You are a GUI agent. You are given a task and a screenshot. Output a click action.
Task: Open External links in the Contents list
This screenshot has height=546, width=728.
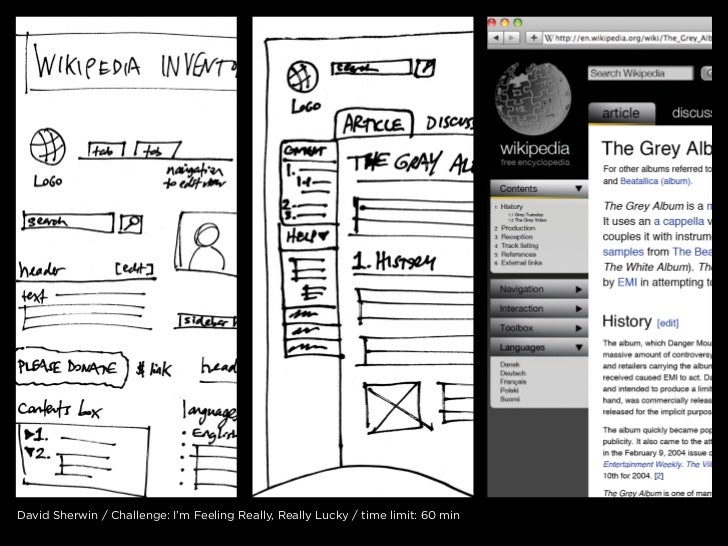521,263
